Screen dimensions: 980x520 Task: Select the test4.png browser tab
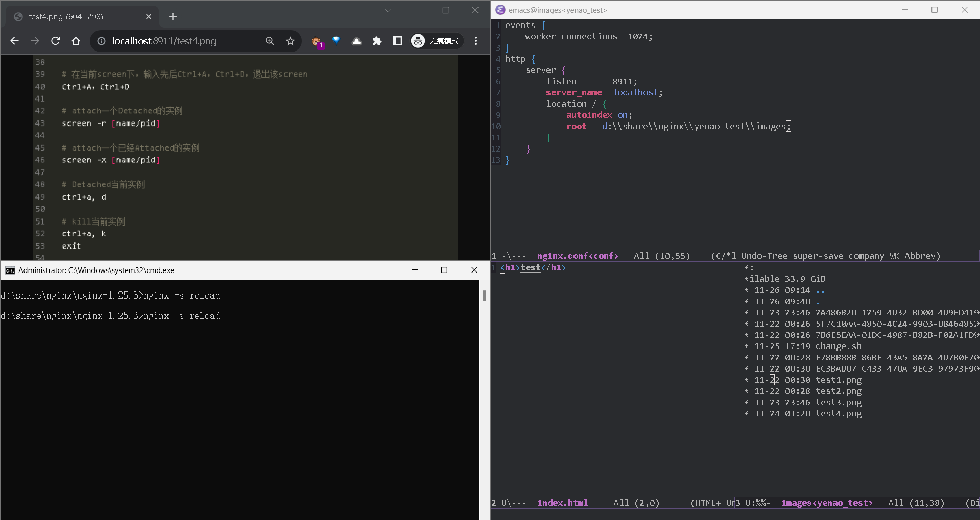(82, 17)
